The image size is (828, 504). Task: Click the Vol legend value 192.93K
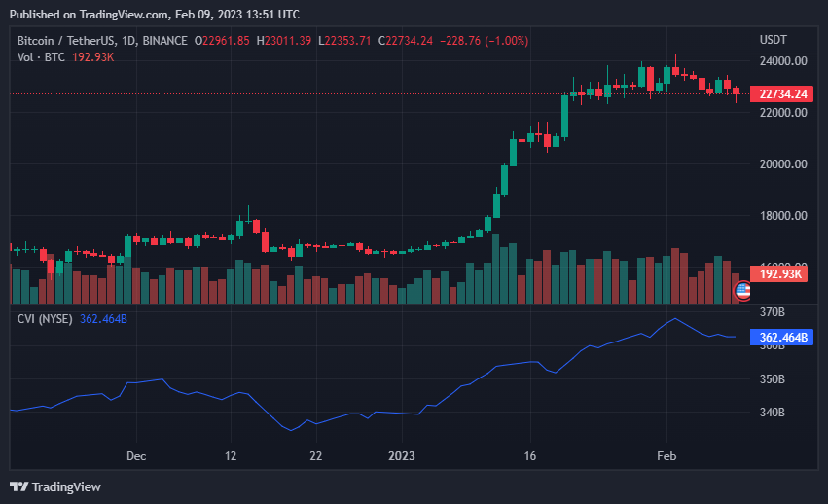click(93, 57)
